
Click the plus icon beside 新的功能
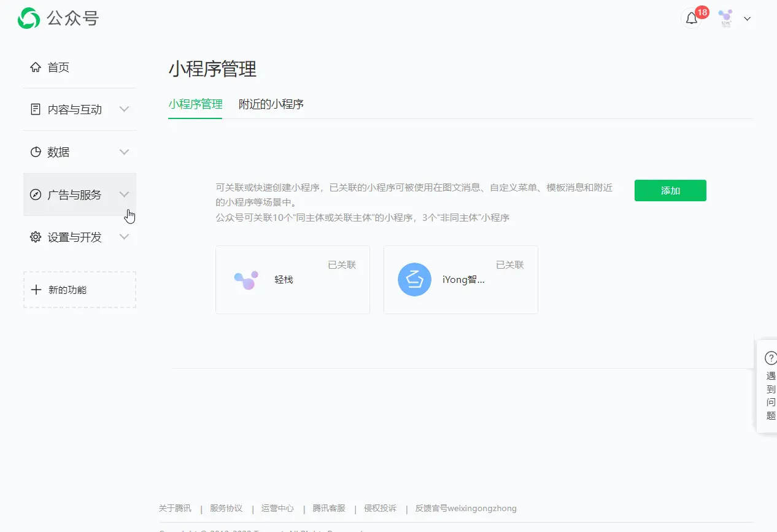coord(36,290)
